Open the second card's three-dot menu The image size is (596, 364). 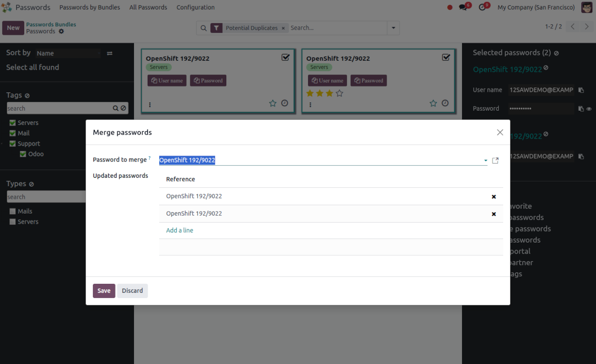coord(310,104)
